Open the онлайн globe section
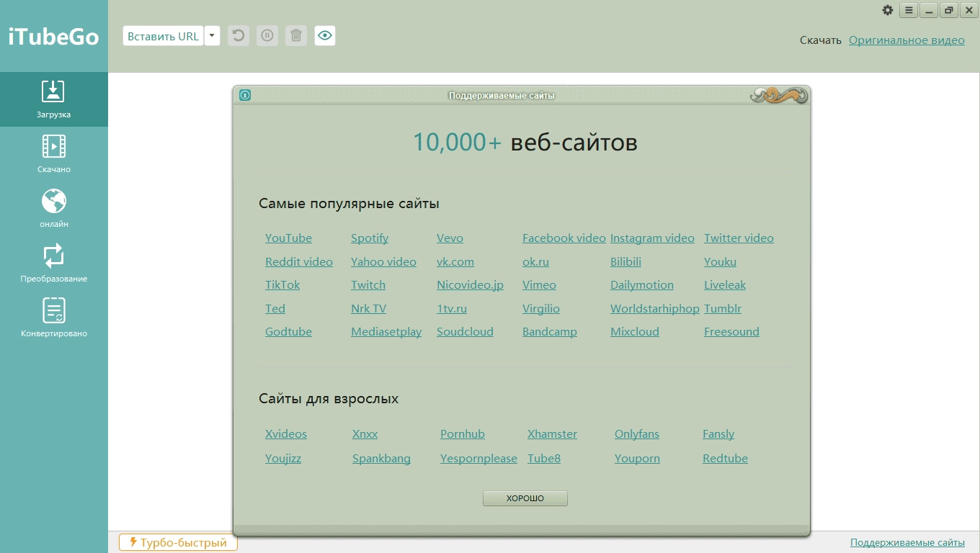 (54, 209)
